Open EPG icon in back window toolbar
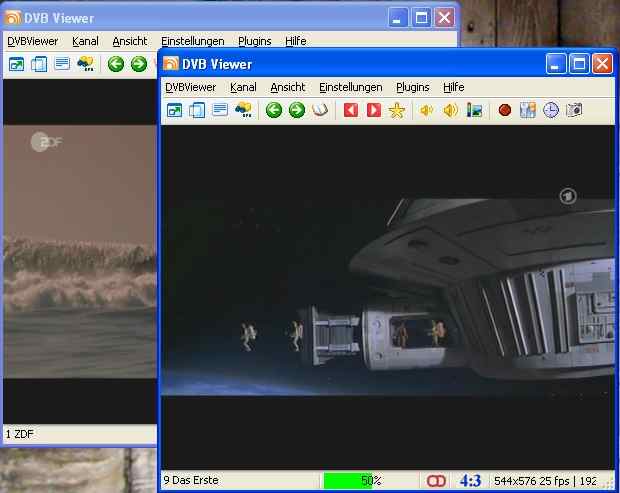The height and width of the screenshot is (493, 620). [86, 64]
